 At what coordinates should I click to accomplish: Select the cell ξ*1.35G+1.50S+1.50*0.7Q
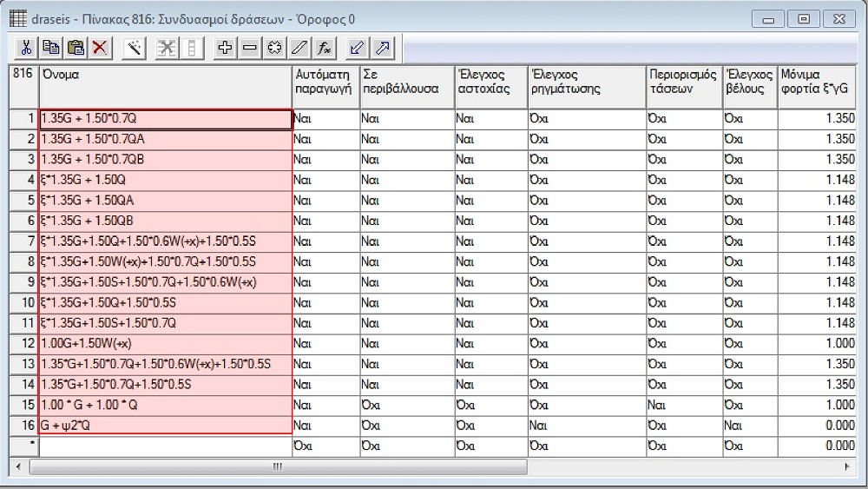(x=165, y=323)
